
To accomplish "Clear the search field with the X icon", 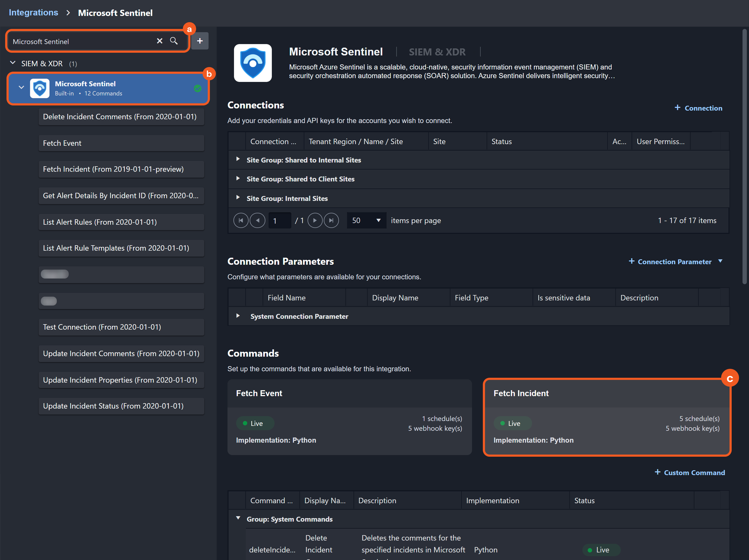I will 160,41.
